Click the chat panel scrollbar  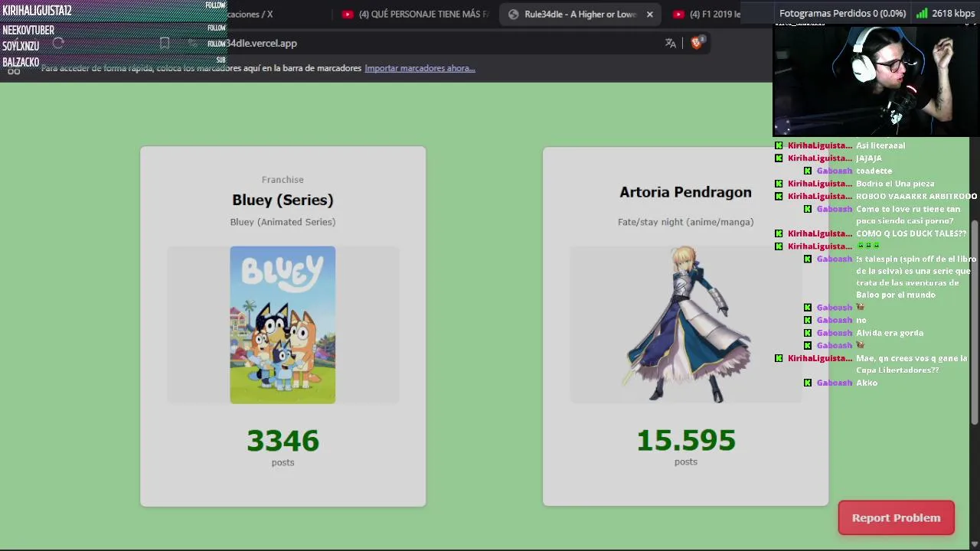974,321
